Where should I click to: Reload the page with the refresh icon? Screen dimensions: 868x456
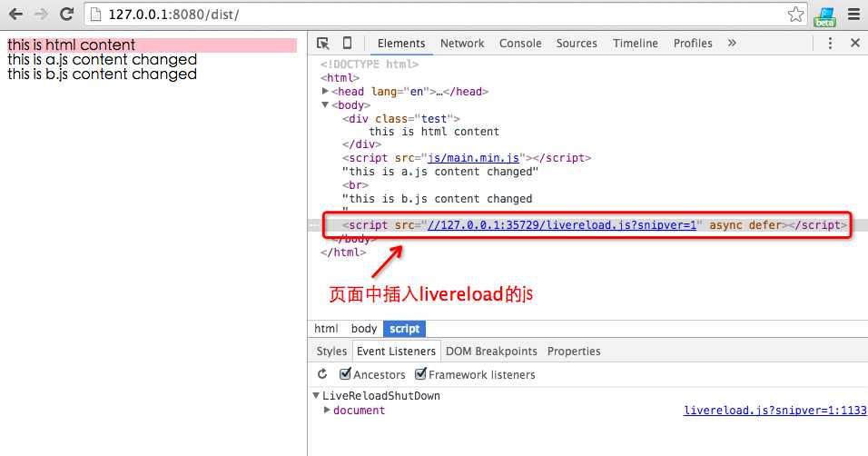67,14
